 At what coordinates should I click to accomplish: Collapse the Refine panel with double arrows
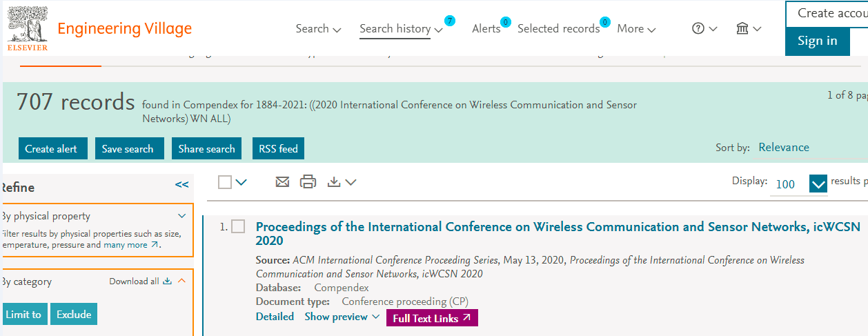182,185
